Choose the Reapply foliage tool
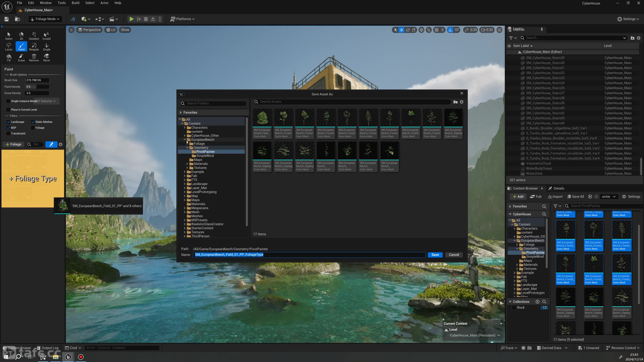 point(34,47)
